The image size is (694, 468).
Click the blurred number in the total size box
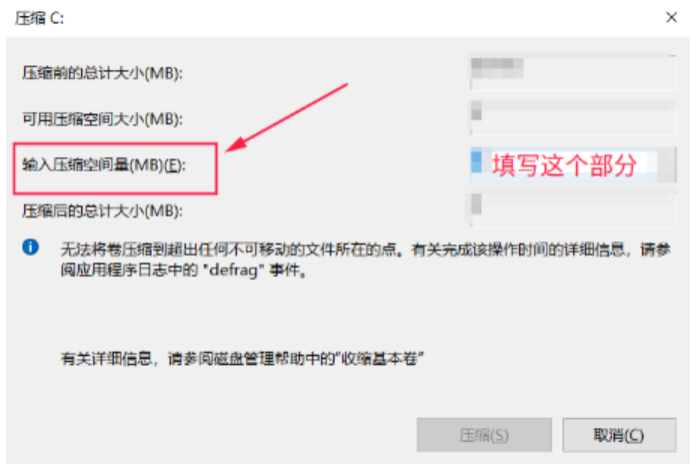pyautogui.click(x=497, y=68)
